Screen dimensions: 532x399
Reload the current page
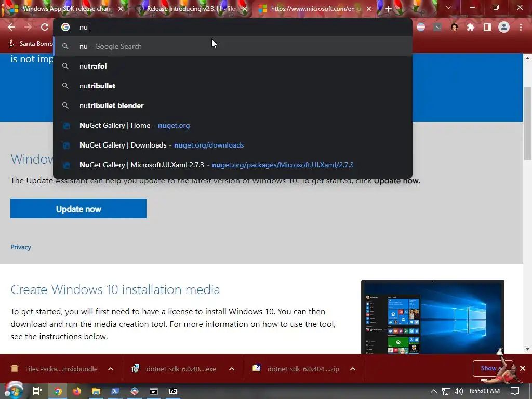coord(45,27)
